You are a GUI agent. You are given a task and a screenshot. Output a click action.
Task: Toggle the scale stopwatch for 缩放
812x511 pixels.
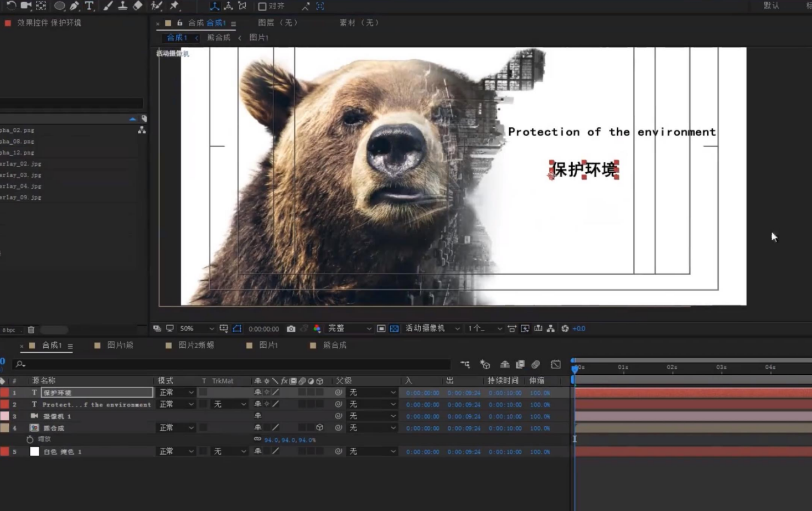click(30, 440)
